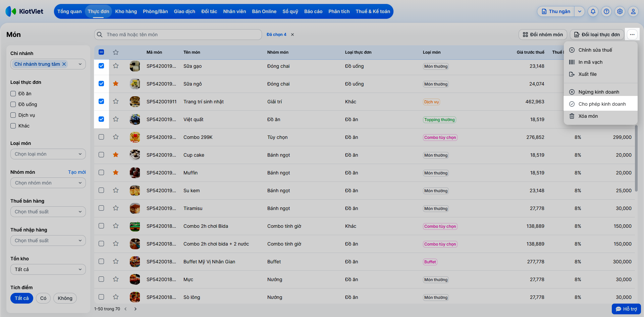
Task: Select 'In mã vạch' menu entry
Action: [x=600, y=62]
